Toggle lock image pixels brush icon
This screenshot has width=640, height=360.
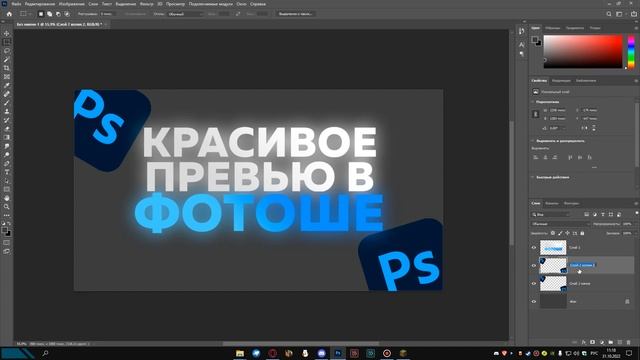560,233
